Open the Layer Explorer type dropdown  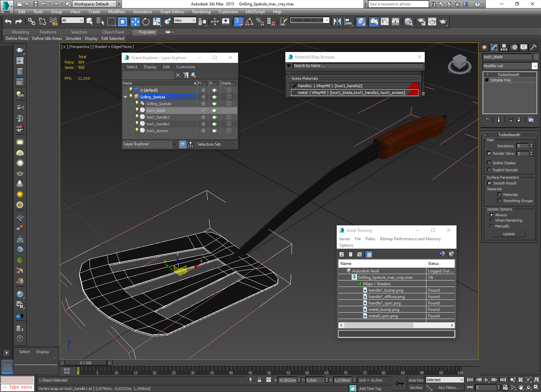click(x=174, y=144)
